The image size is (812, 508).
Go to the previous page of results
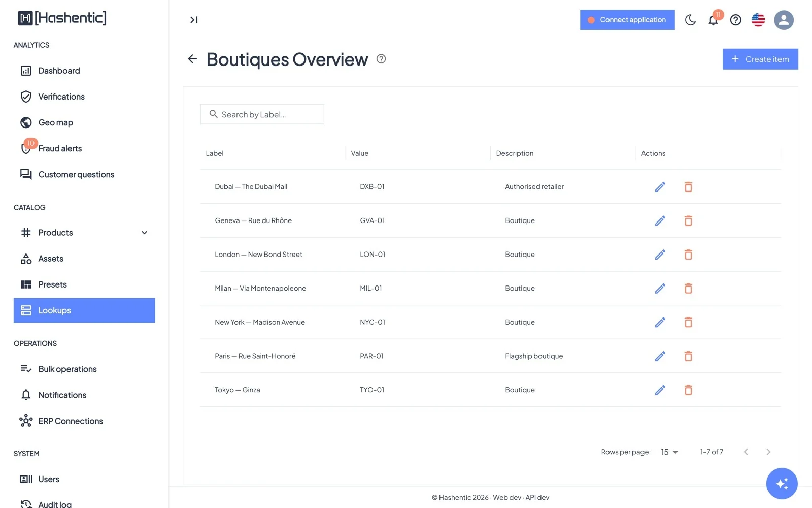pos(746,452)
